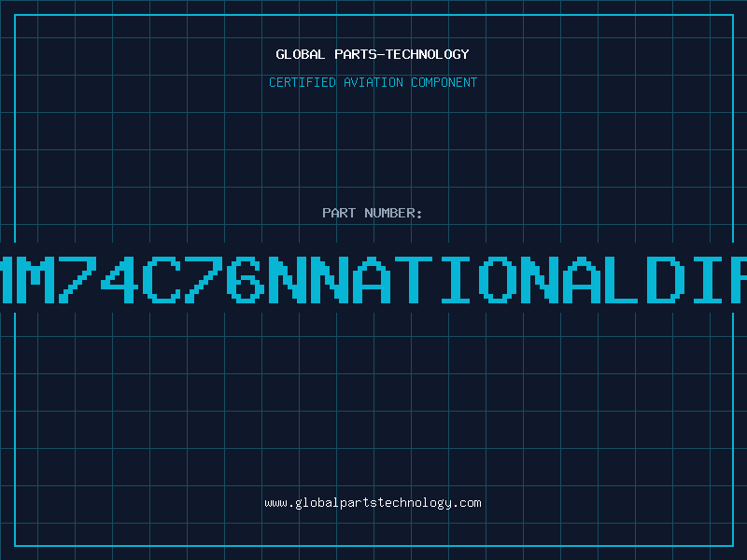Open the www.globalpartstechnology.com link
This screenshot has height=560, width=747.
(x=373, y=503)
